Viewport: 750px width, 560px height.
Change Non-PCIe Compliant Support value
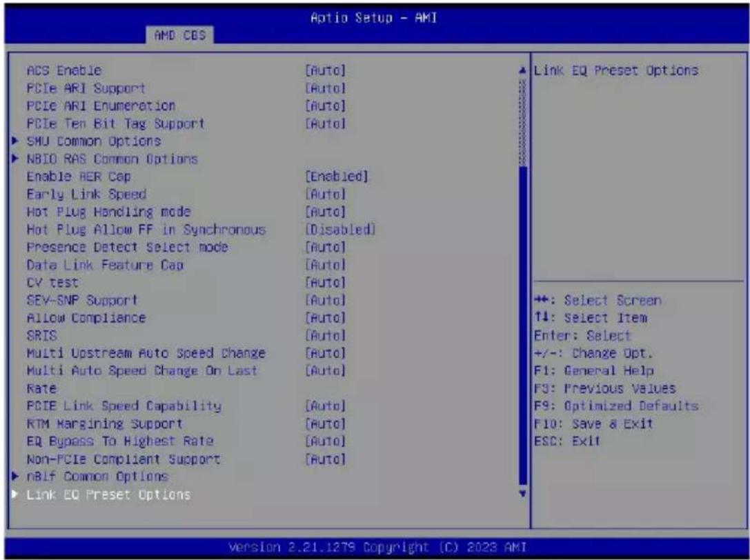coord(325,459)
